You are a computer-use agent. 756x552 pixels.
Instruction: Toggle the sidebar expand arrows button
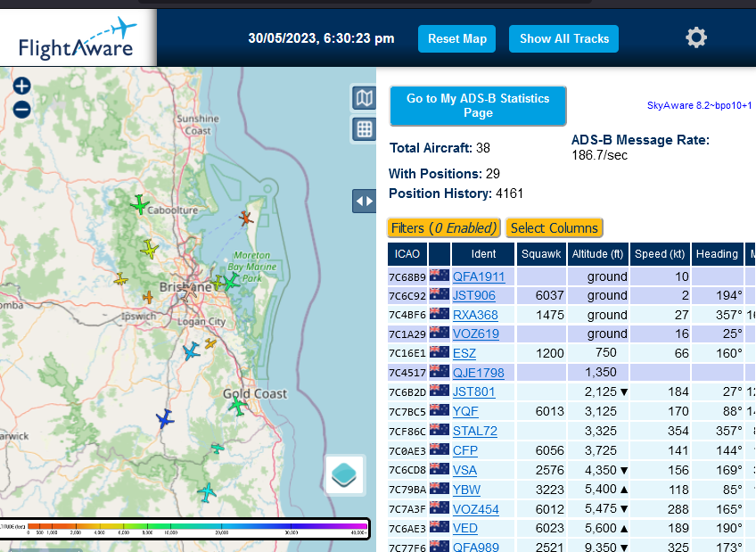364,201
